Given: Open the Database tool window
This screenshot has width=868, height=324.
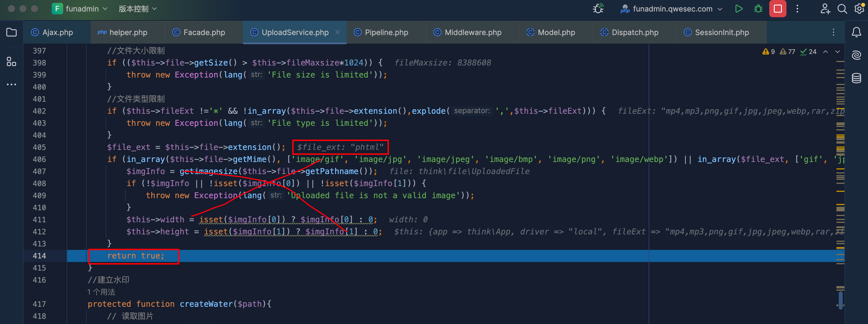Looking at the screenshot, I should tap(856, 78).
